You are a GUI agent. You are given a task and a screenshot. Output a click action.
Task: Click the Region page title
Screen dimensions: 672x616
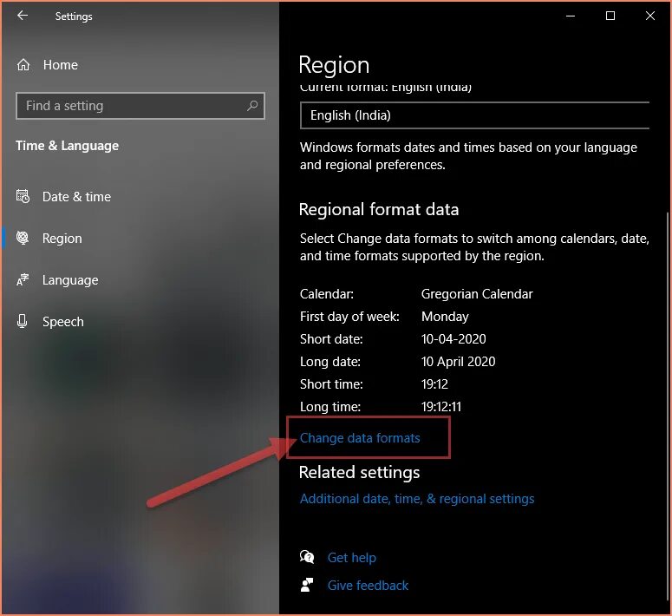(334, 65)
